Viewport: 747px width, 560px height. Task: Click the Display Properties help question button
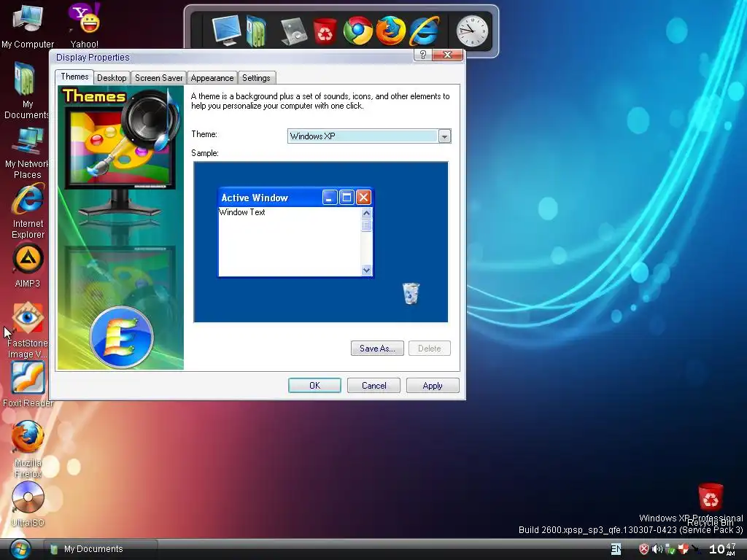(422, 54)
